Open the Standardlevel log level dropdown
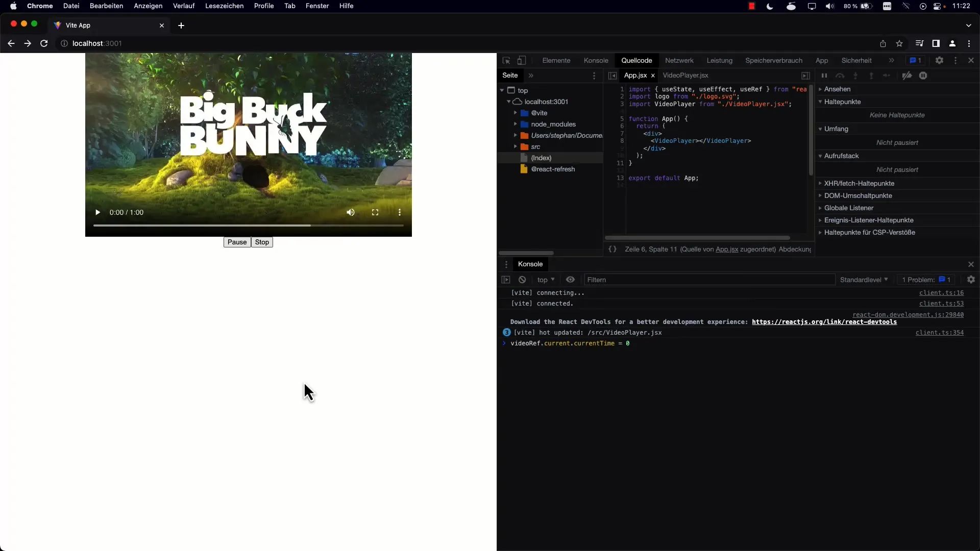This screenshot has height=551, width=980. click(x=864, y=280)
